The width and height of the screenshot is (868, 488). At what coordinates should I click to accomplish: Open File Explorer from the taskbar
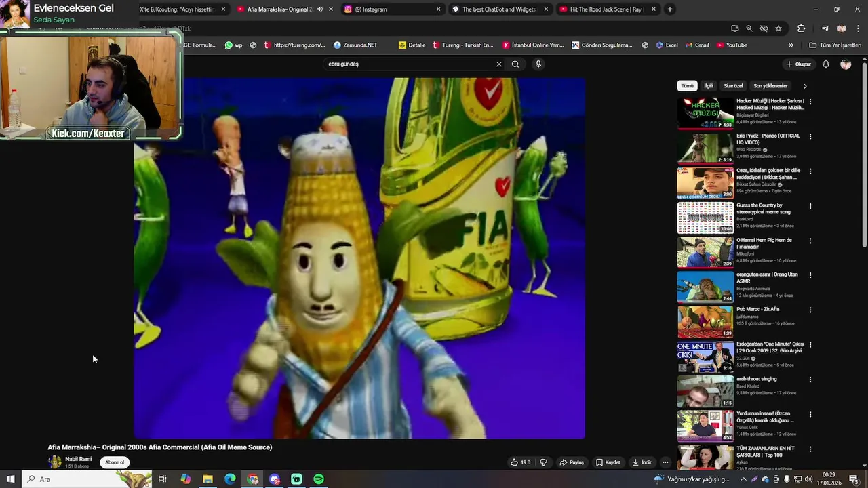point(208,479)
